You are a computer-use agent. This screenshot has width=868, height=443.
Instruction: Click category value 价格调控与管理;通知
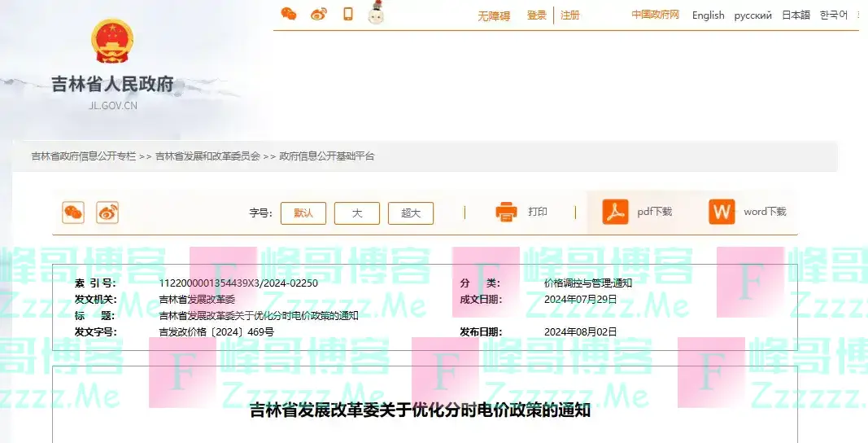[588, 283]
